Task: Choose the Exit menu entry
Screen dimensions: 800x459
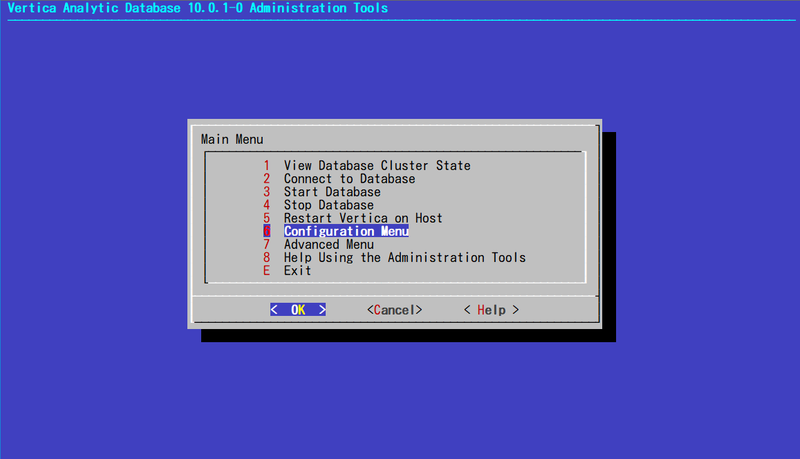Action: (287, 271)
